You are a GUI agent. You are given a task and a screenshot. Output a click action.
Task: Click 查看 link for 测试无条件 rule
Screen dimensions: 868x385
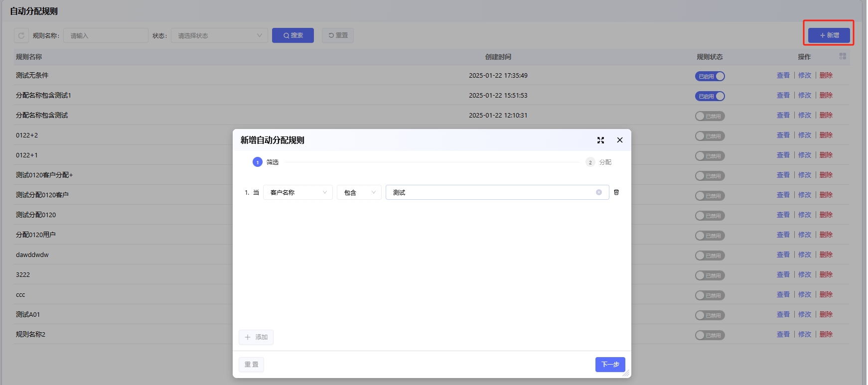pos(783,75)
